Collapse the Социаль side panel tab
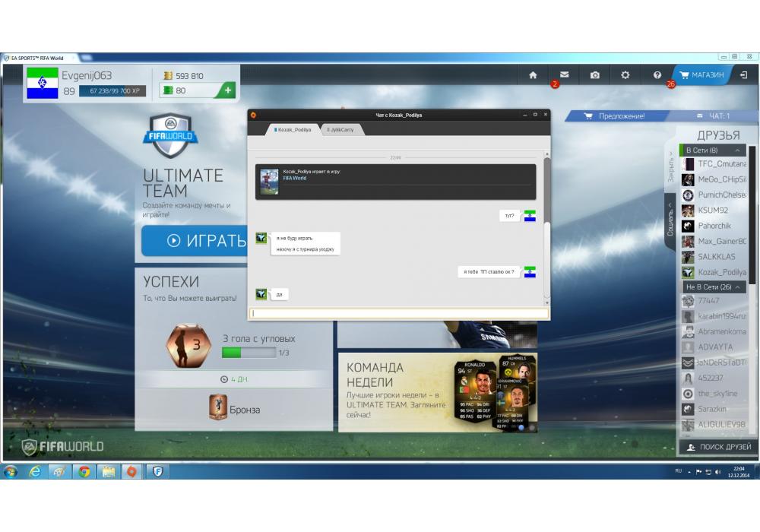This screenshot has height=532, width=760. pyautogui.click(x=670, y=220)
